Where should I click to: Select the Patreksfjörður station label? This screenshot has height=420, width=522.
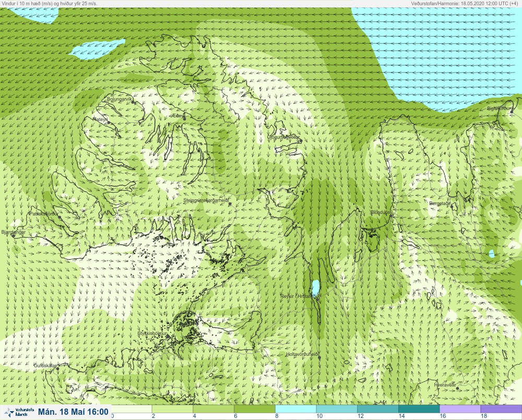tap(44, 214)
